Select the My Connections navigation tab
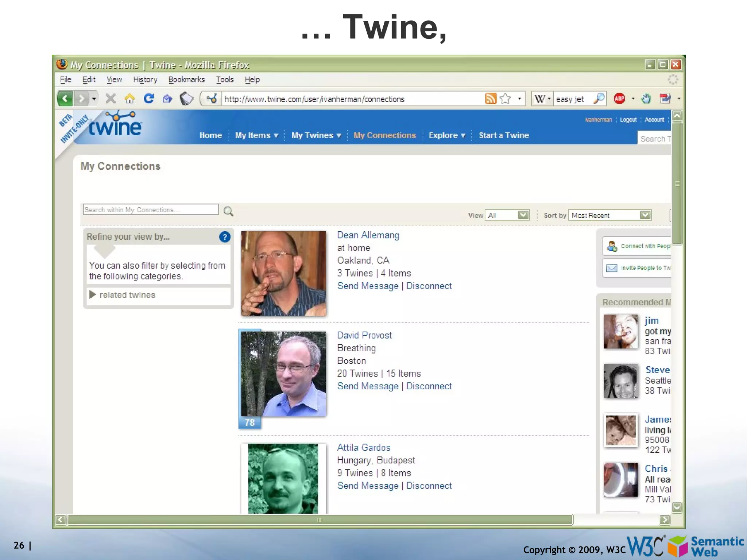The width and height of the screenshot is (747, 560). pyautogui.click(x=384, y=135)
